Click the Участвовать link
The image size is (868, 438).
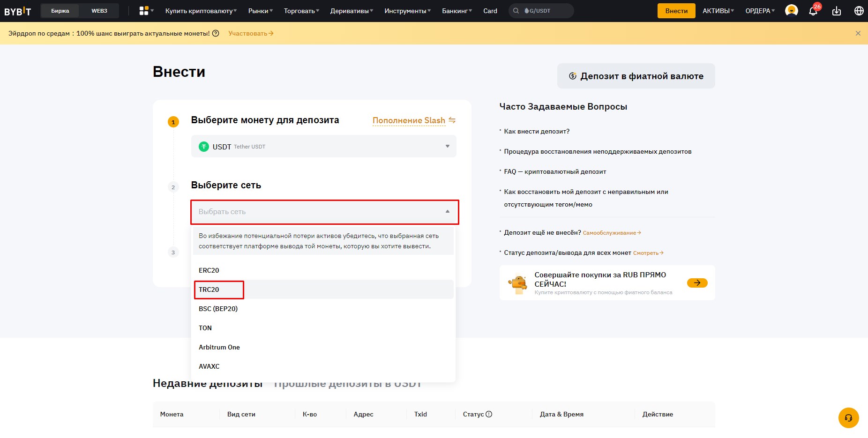pos(251,33)
